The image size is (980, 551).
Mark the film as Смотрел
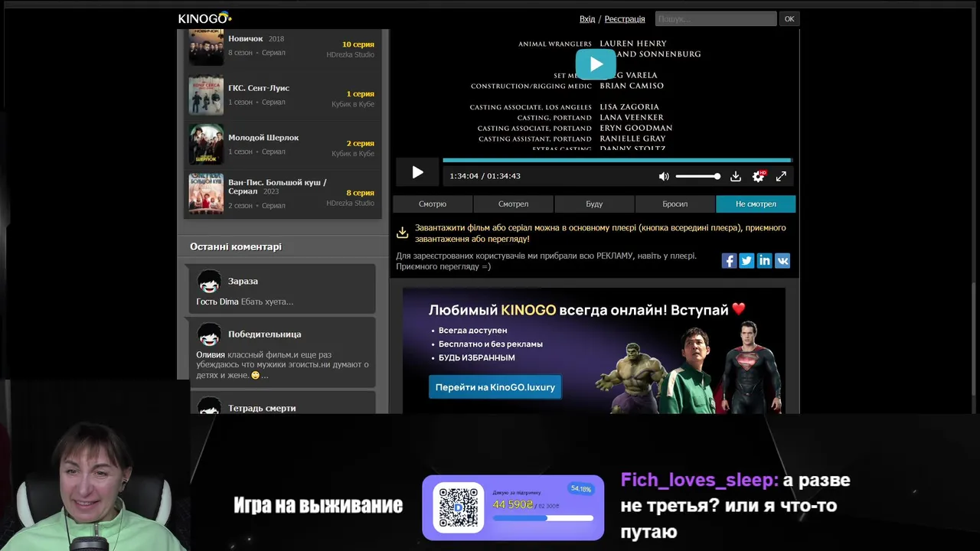click(513, 204)
